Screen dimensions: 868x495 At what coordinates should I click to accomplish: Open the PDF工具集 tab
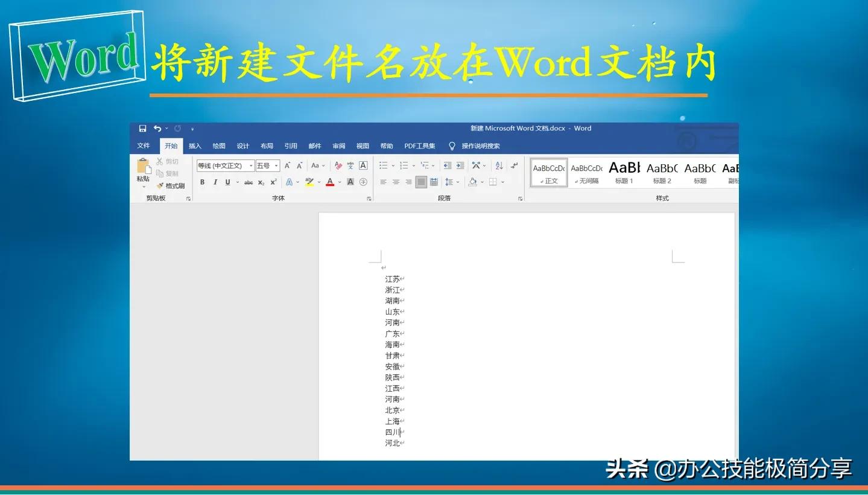pos(420,146)
